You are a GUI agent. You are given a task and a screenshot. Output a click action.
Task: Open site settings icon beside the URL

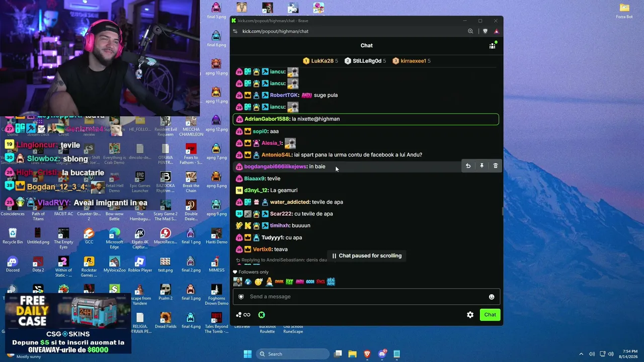coord(235,31)
